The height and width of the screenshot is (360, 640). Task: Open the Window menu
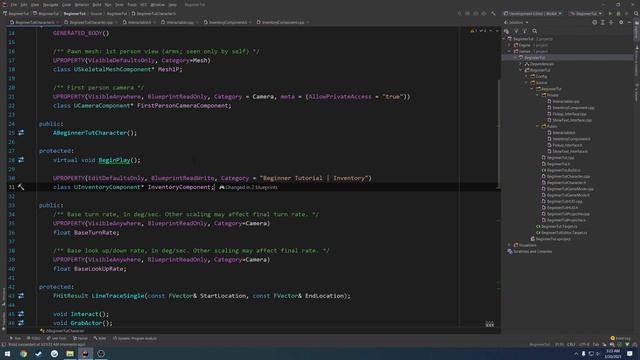click(x=158, y=4)
